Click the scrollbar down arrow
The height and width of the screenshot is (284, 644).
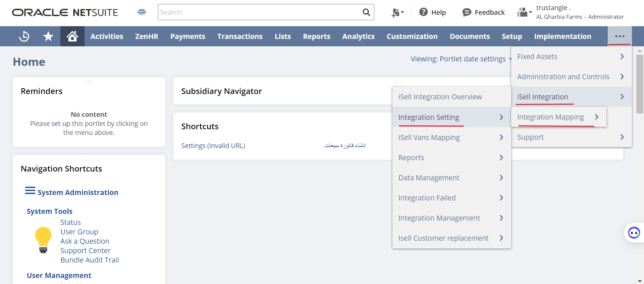[x=640, y=281]
